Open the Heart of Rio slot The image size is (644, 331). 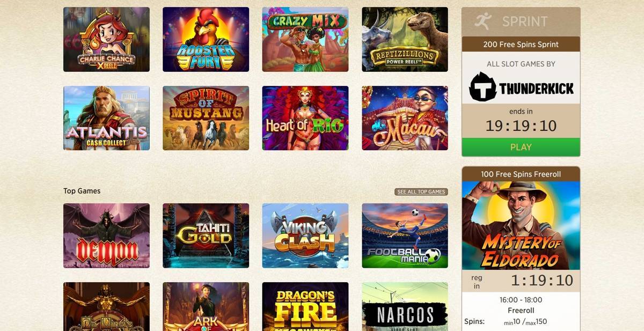305,118
